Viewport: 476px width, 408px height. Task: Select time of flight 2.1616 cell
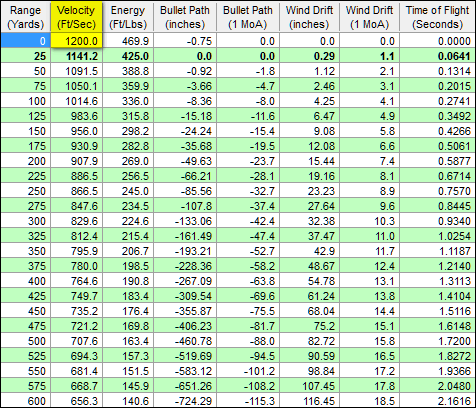click(x=437, y=401)
